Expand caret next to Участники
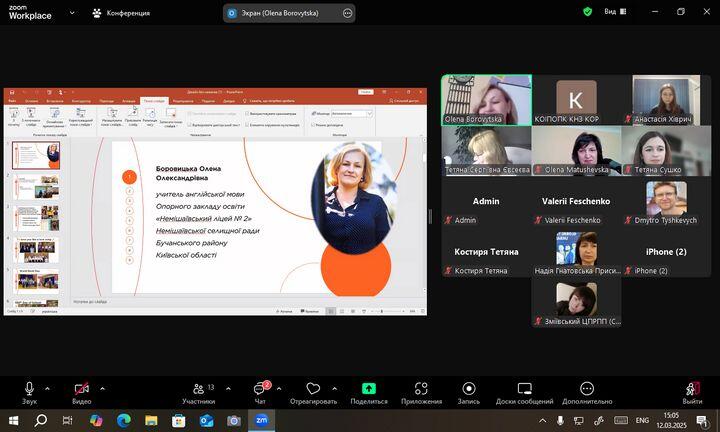This screenshot has width=720, height=432. click(228, 389)
